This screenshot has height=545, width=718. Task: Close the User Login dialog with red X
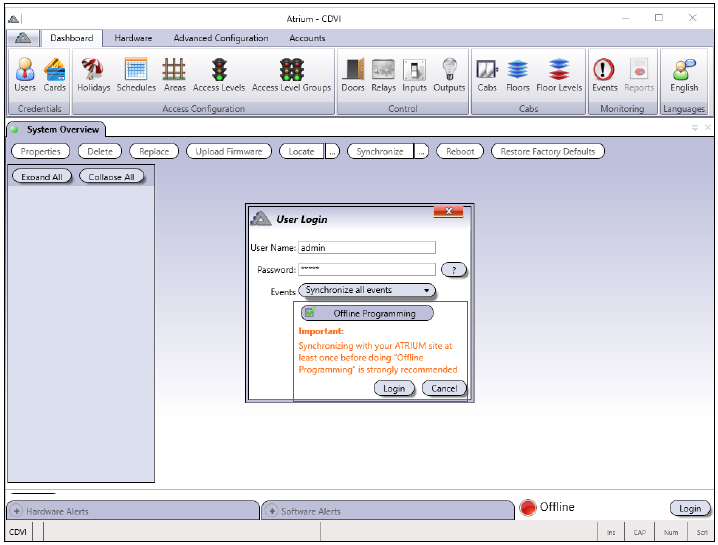pos(449,211)
